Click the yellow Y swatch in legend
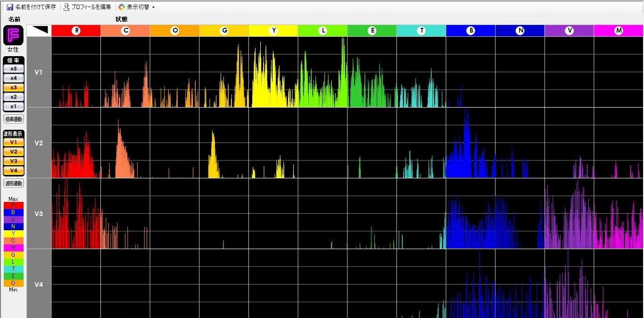Image resolution: width=644 pixels, height=318 pixels. tap(13, 234)
